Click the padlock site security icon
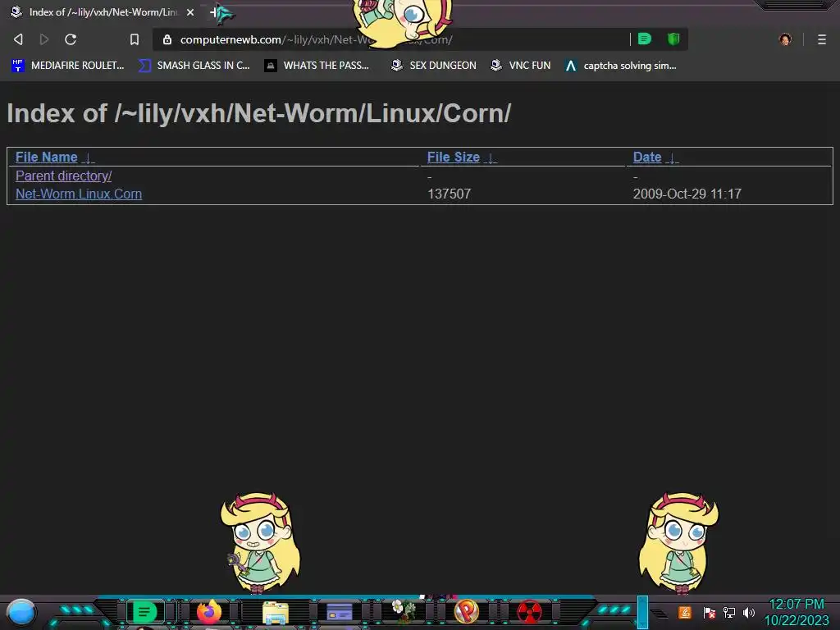This screenshot has height=630, width=840. pyautogui.click(x=167, y=39)
